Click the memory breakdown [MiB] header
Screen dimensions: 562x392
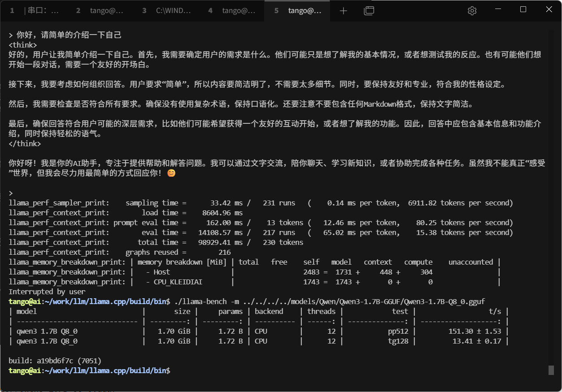(182, 262)
